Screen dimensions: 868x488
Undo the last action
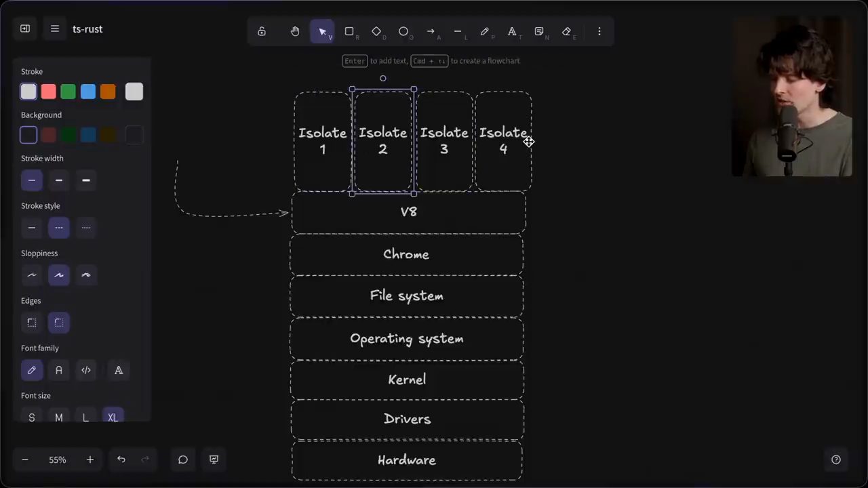[x=121, y=460]
